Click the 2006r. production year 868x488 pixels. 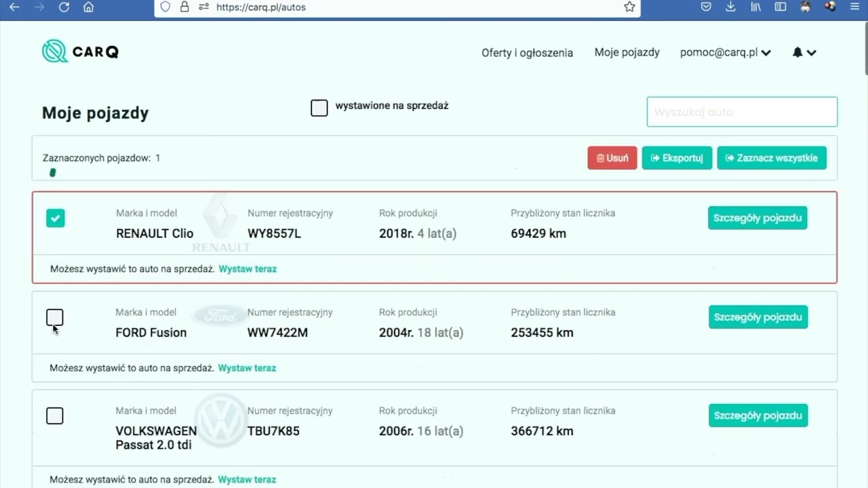tap(397, 431)
